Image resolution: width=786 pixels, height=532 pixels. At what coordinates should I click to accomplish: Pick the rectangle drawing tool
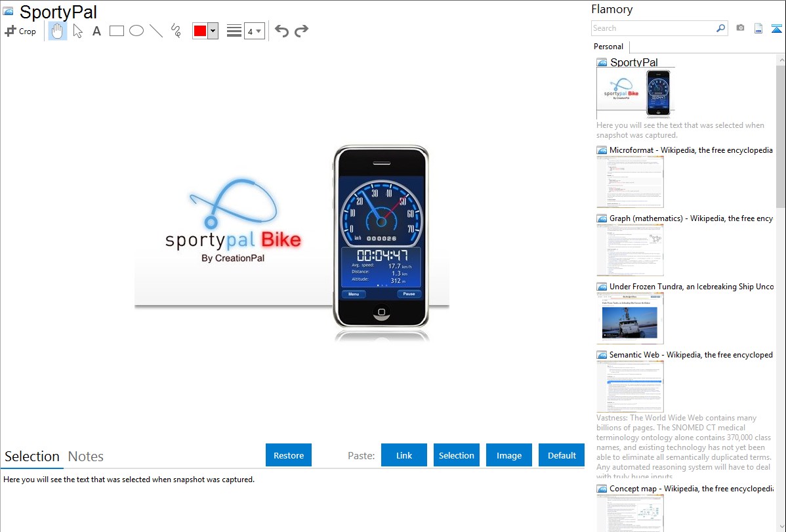point(116,31)
